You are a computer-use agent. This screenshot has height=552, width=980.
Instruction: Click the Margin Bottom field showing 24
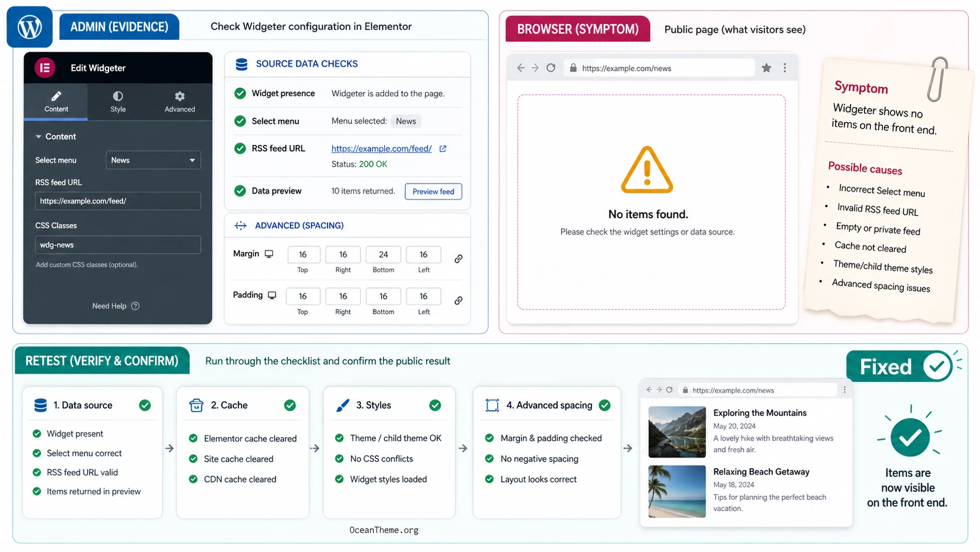(x=383, y=255)
